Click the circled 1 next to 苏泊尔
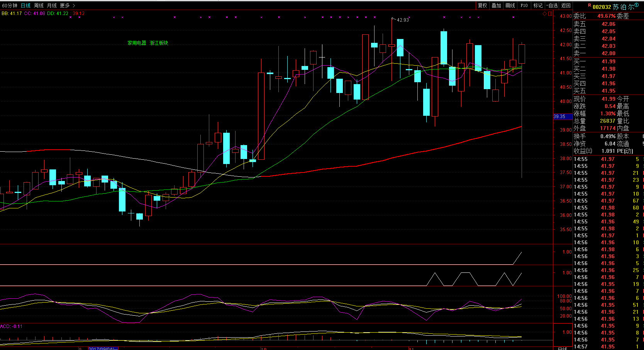 pos(636,5)
